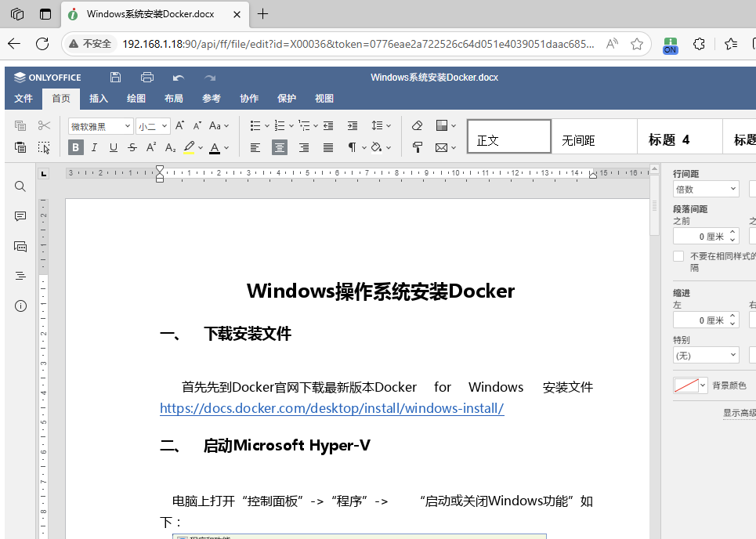Image resolution: width=756 pixels, height=539 pixels.
Task: Open multilevel list dropdown
Action: coord(315,126)
